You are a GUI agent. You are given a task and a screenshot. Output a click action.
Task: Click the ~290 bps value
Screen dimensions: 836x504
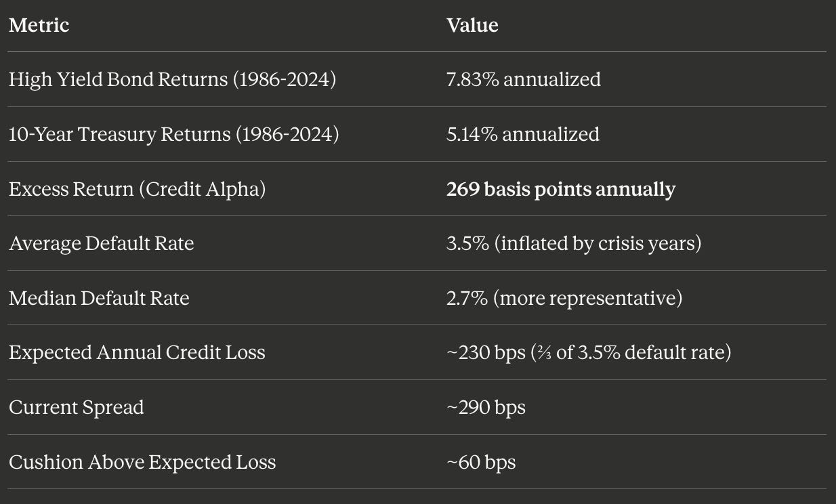(x=486, y=408)
